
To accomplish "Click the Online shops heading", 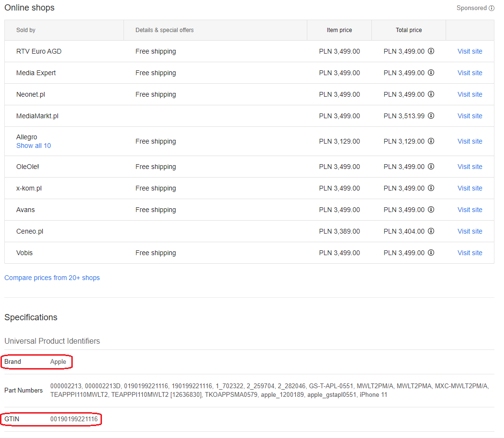I will 30,8.
